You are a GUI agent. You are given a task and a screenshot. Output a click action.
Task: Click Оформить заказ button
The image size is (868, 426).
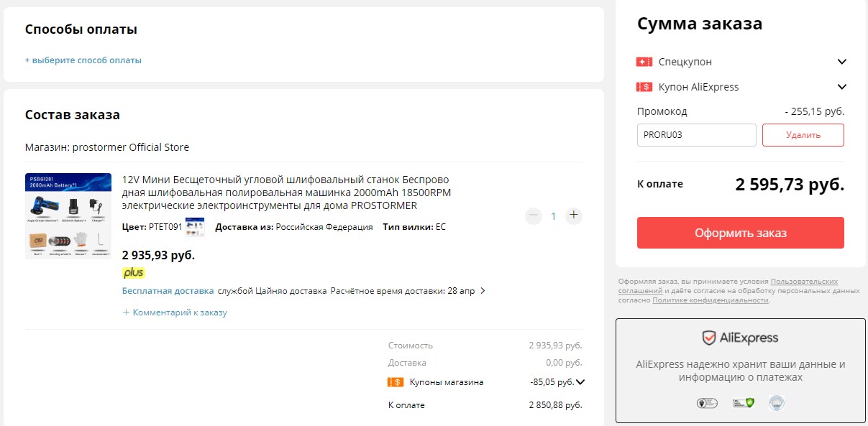point(740,233)
